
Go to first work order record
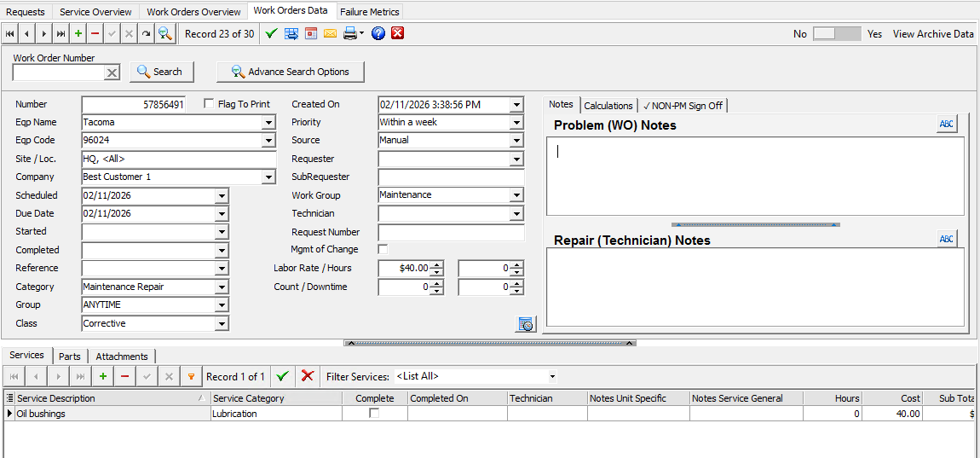tap(10, 34)
